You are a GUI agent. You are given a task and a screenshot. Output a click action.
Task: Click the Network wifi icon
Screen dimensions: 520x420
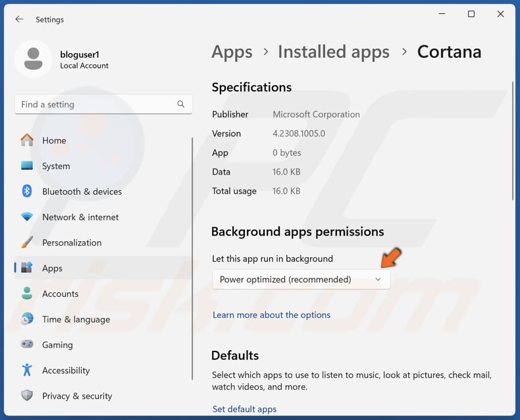(27, 217)
